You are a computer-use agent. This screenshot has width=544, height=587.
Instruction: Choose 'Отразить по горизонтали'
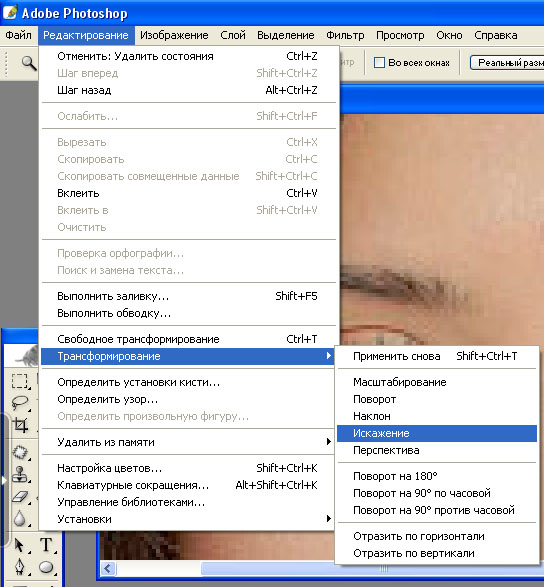tap(437, 536)
